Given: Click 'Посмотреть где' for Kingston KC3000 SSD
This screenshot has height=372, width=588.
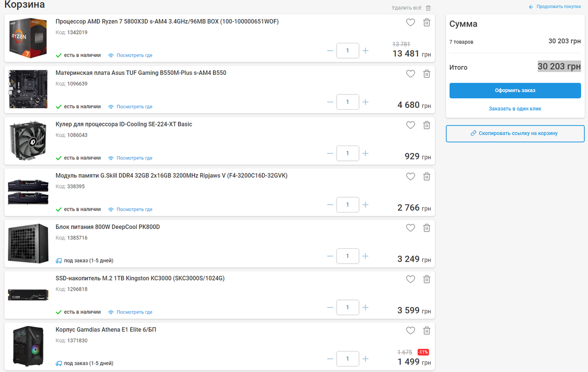Looking at the screenshot, I should coord(130,312).
